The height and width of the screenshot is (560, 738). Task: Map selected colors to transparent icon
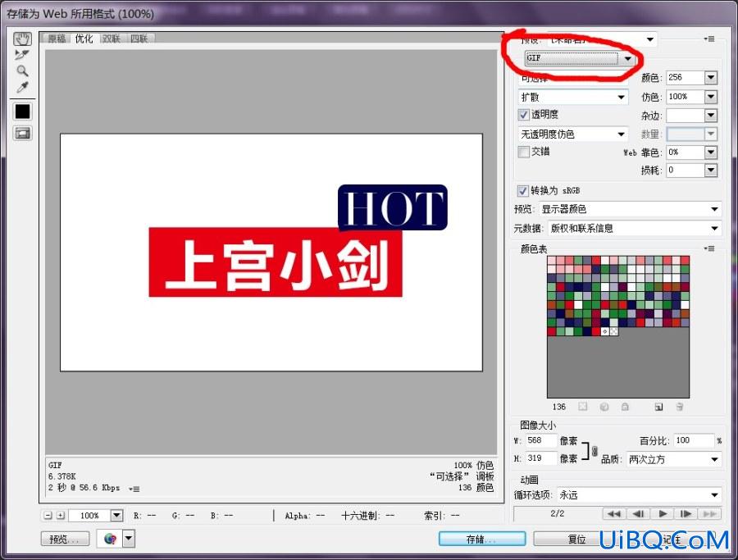tap(583, 407)
